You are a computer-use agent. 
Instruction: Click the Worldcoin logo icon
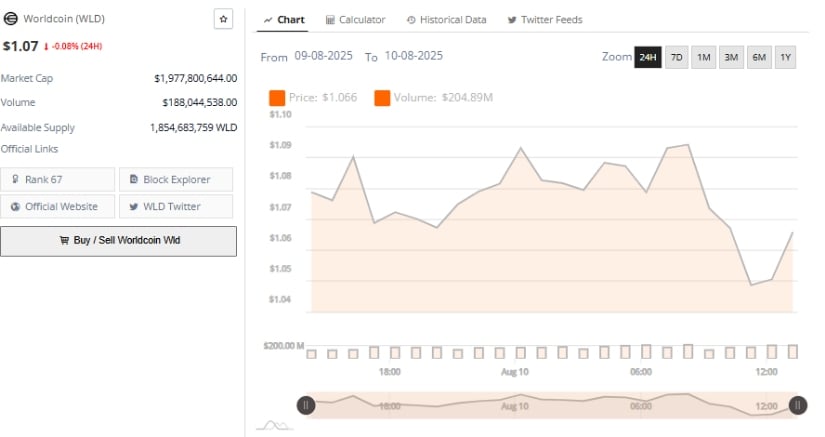point(11,19)
